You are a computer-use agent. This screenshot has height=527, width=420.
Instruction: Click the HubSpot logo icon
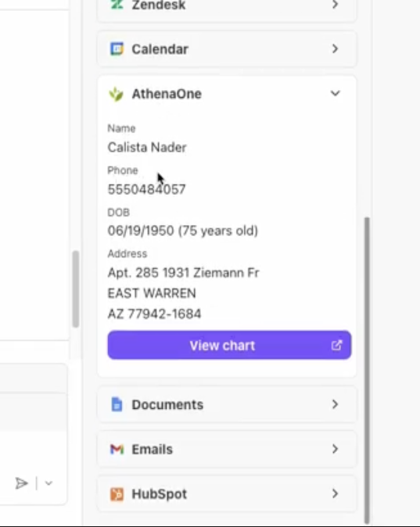[x=117, y=494]
